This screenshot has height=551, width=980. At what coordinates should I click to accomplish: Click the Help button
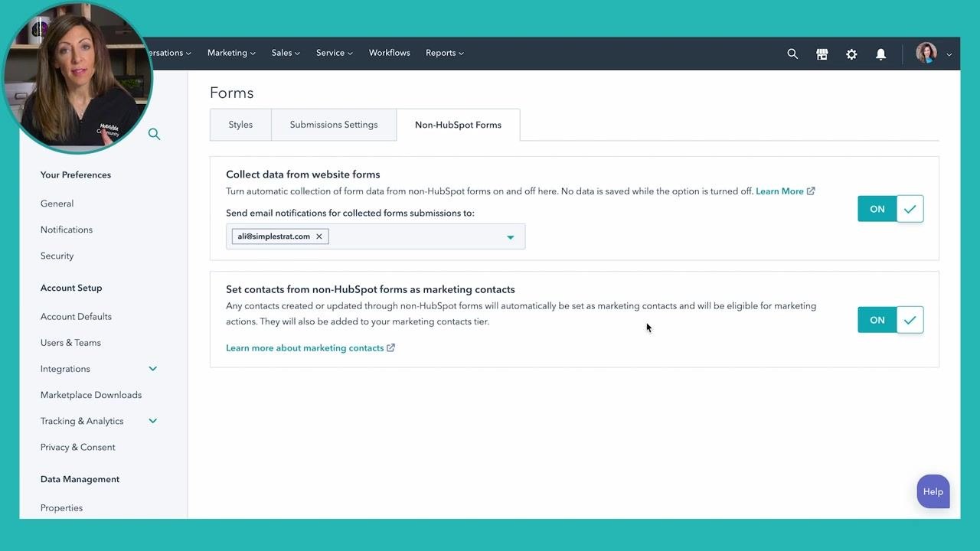(933, 492)
